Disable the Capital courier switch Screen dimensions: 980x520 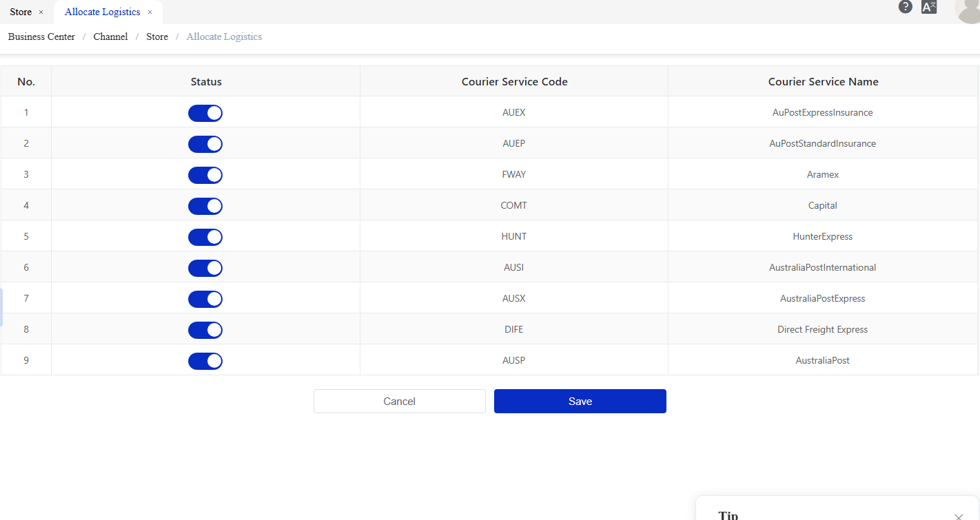coord(205,206)
